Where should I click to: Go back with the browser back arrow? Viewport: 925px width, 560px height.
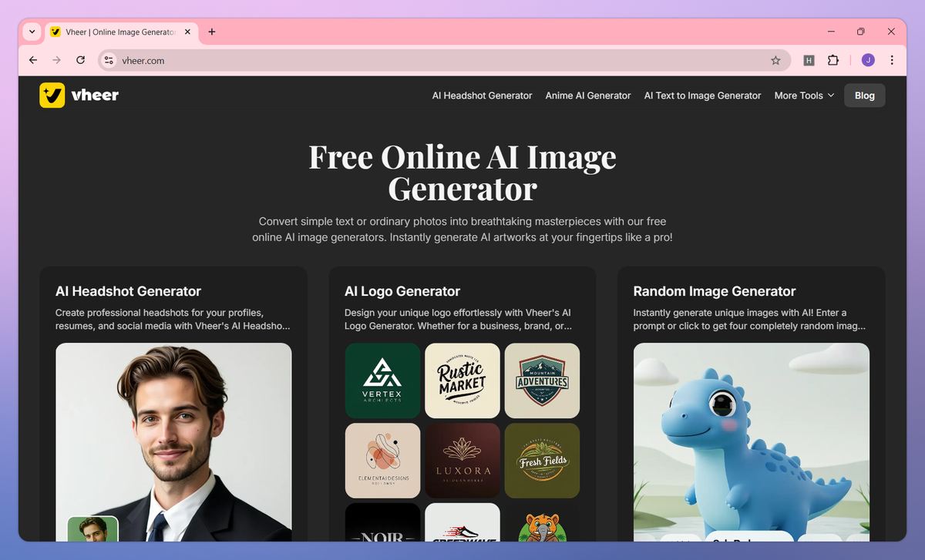(32, 60)
